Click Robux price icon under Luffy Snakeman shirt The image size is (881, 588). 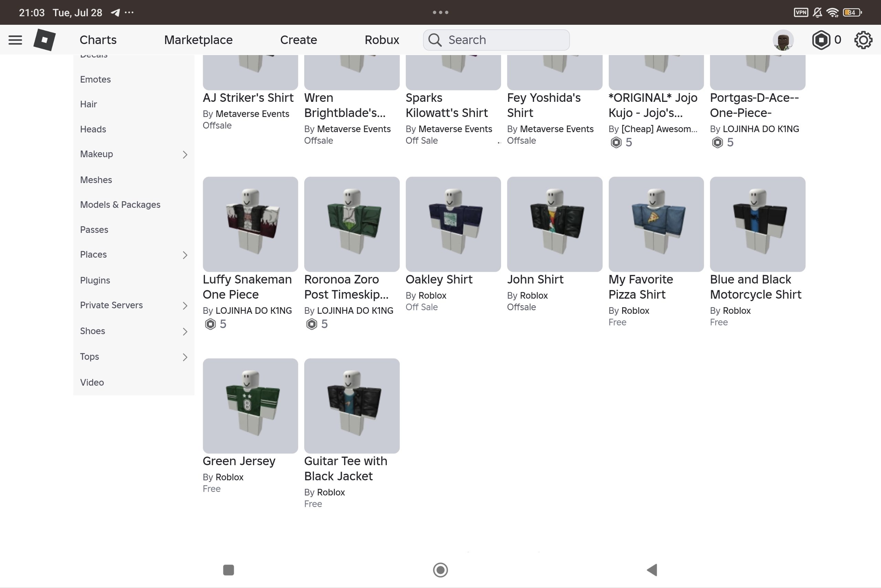(210, 324)
